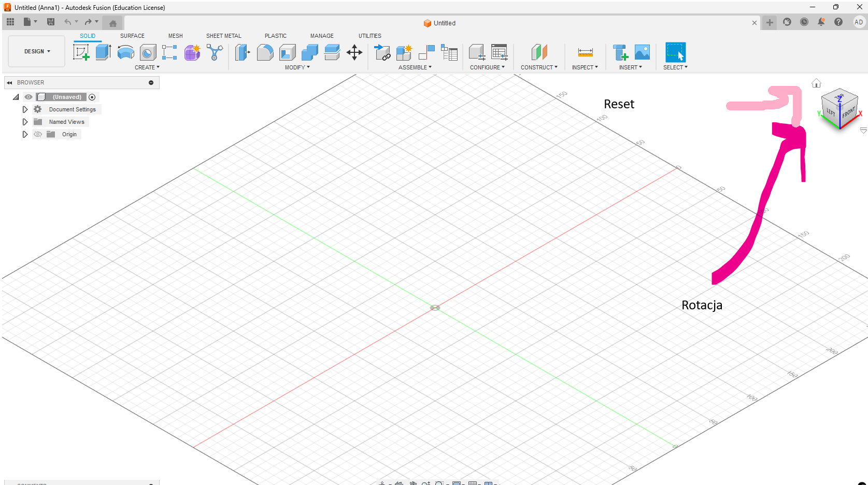Undo the last action
The height and width of the screenshot is (485, 868).
pyautogui.click(x=67, y=22)
